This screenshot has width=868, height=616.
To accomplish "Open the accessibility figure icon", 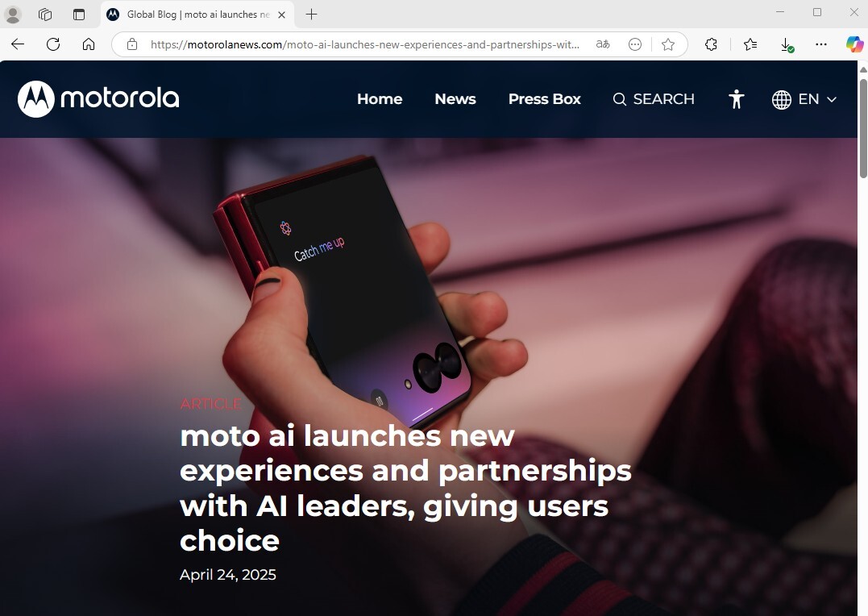I will (x=736, y=99).
